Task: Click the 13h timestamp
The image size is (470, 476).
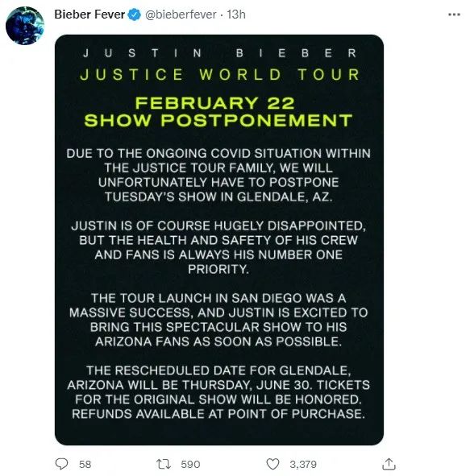Action: pos(236,14)
